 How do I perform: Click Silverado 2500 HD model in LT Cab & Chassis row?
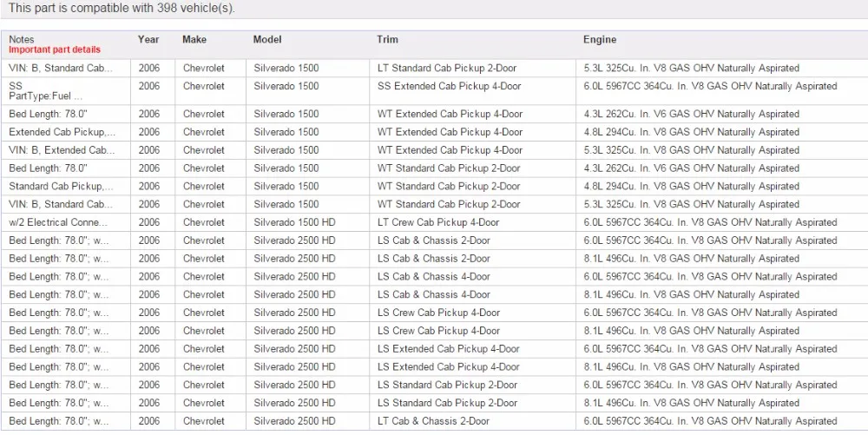click(294, 421)
